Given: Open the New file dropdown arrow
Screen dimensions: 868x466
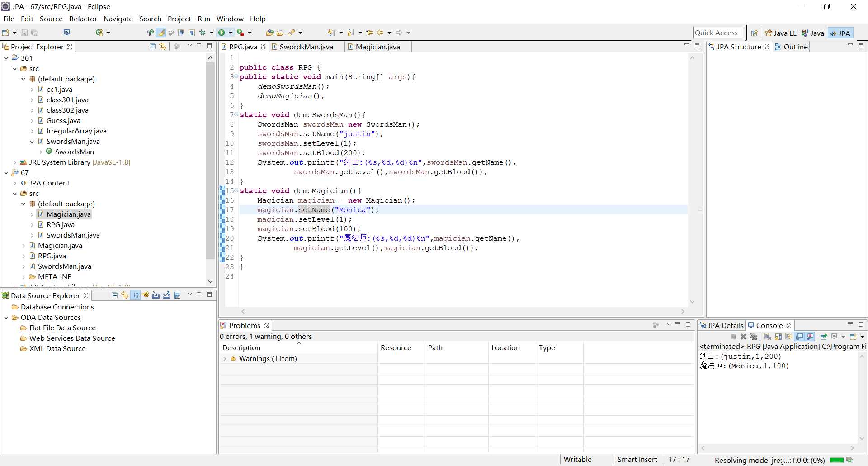Looking at the screenshot, I should (14, 33).
